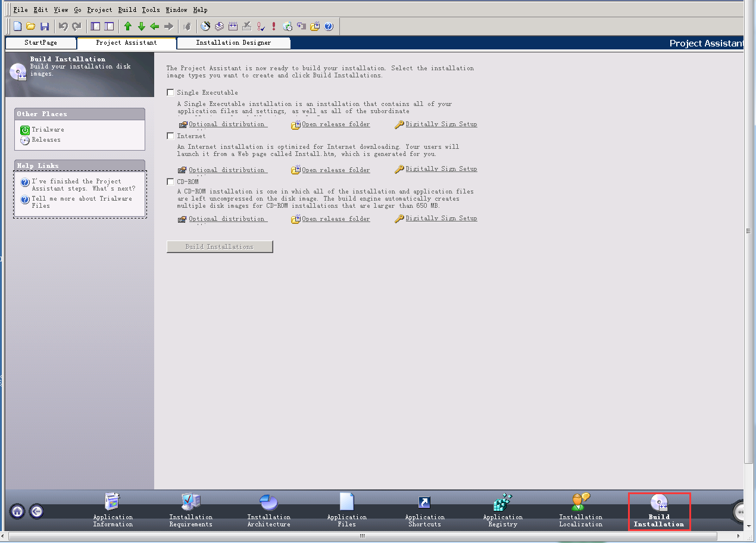
Task: Click the Save disk icon in toolbar
Action: pyautogui.click(x=45, y=26)
